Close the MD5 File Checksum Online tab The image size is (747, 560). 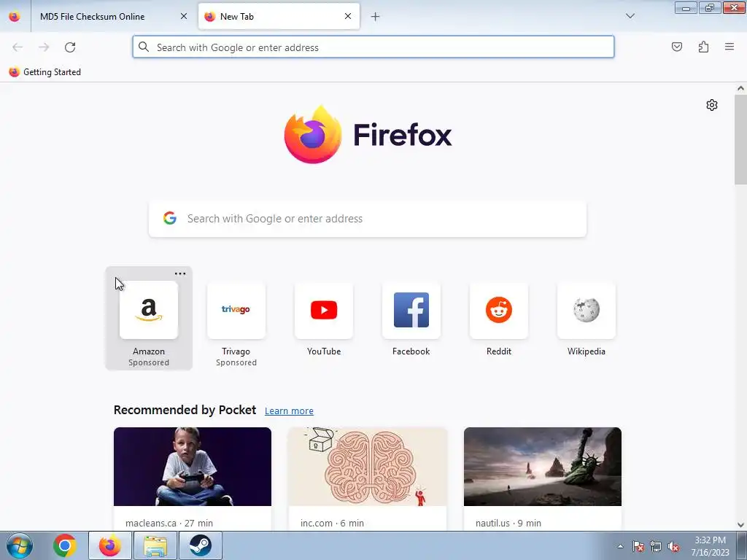[184, 16]
